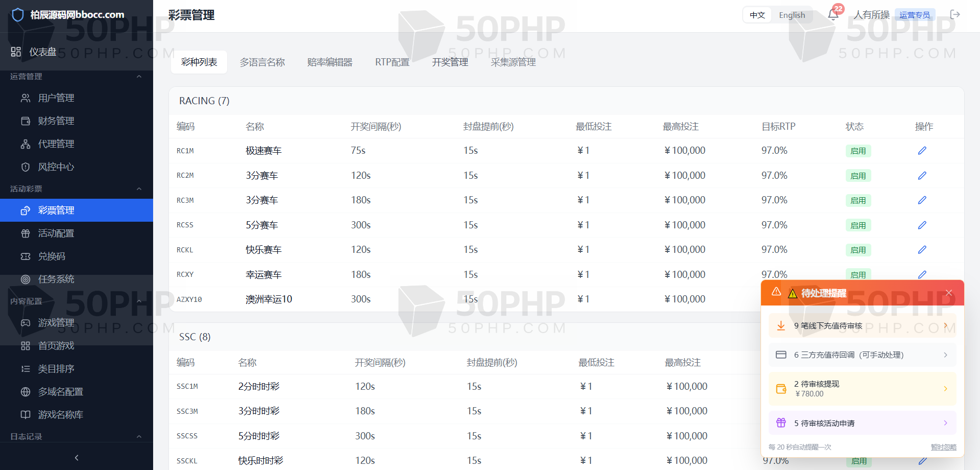This screenshot has width=980, height=470.
Task: Open 兑换码 in the sidebar
Action: coord(77,256)
